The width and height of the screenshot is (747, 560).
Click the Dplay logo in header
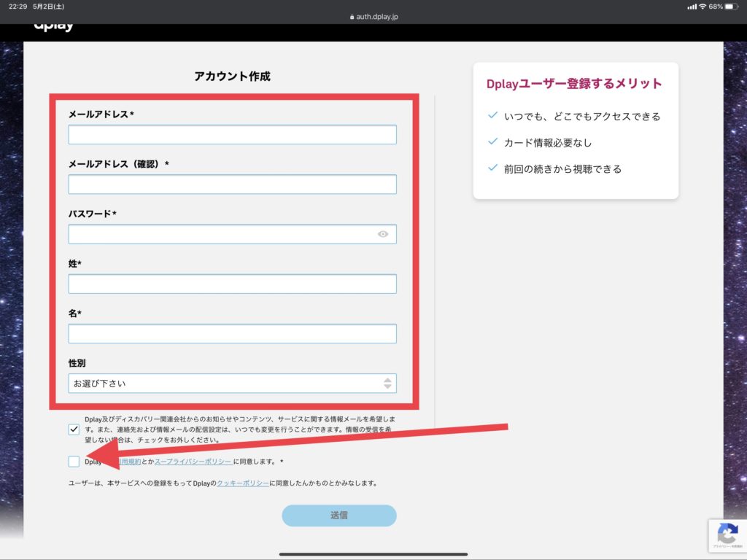coord(53,27)
